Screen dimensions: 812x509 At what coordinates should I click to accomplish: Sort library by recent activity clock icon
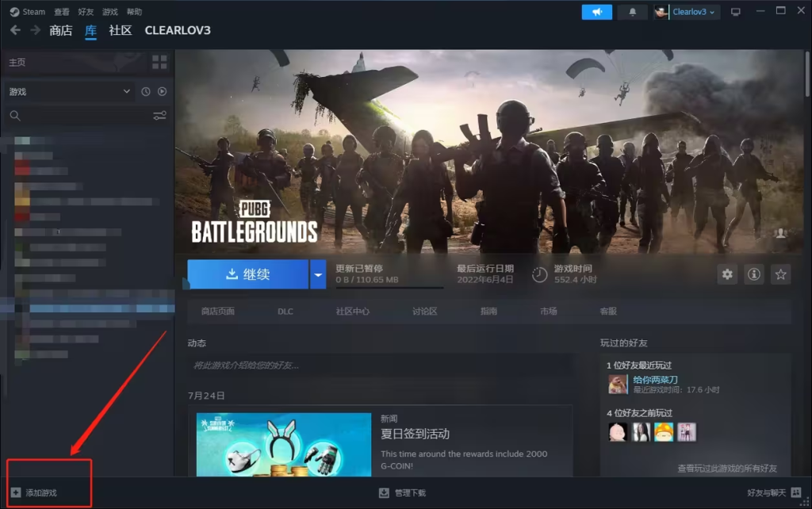point(146,92)
